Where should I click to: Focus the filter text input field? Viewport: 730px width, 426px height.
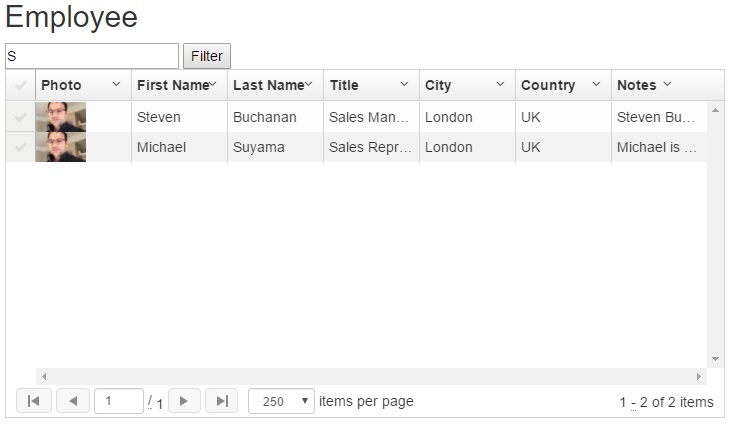[92, 56]
